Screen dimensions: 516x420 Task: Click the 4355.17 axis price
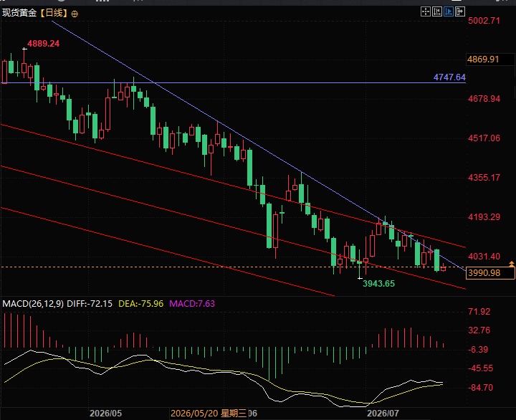point(484,178)
